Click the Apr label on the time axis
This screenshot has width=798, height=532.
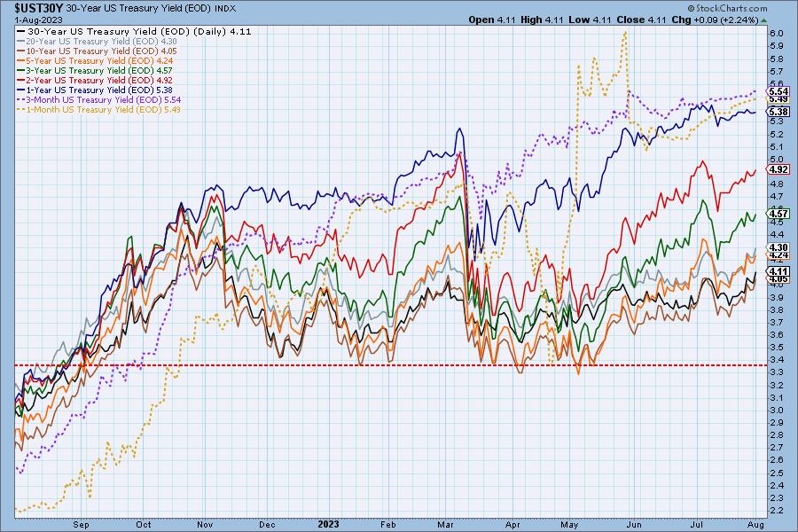click(x=513, y=524)
